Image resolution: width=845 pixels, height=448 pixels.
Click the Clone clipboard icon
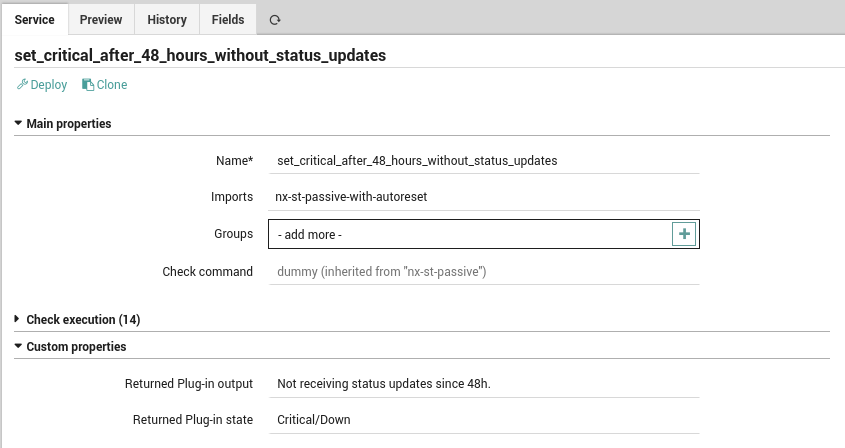[88, 85]
